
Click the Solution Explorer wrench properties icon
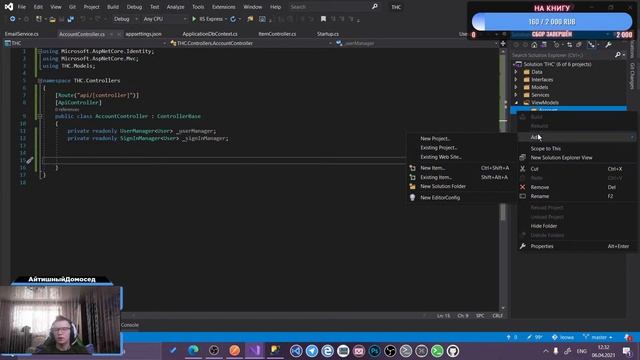click(x=608, y=45)
